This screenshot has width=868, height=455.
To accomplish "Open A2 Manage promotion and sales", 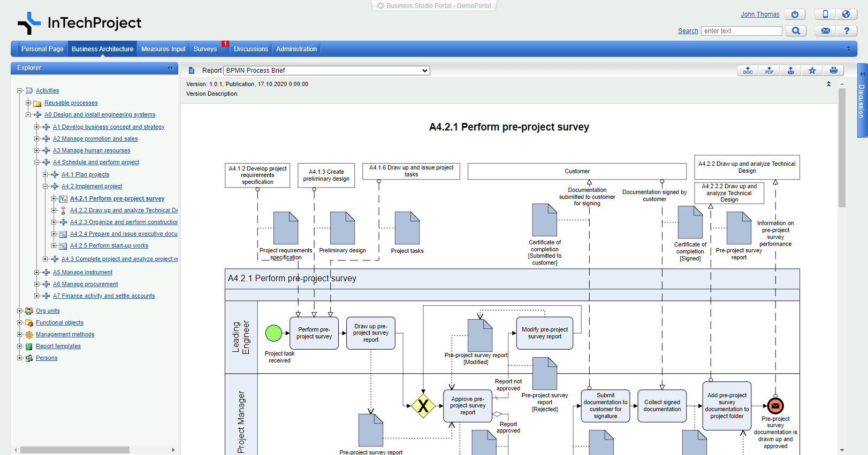I will (95, 139).
